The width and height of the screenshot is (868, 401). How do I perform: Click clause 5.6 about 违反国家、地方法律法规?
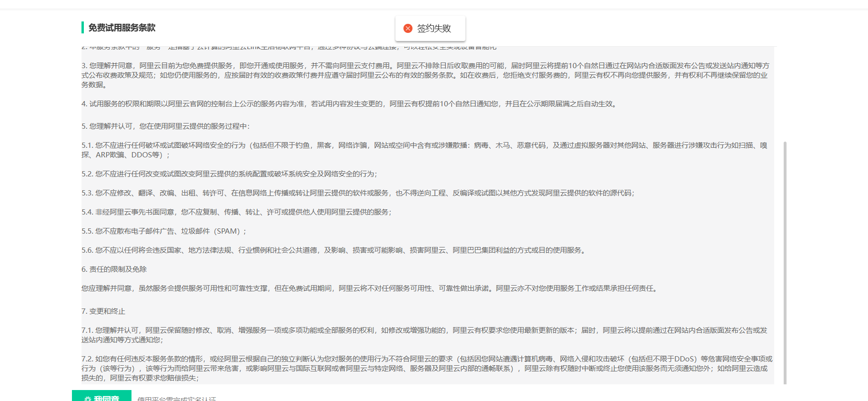334,250
